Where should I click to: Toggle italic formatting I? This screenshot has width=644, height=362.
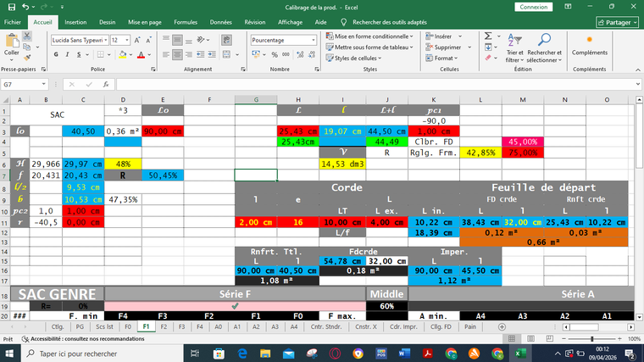point(67,54)
